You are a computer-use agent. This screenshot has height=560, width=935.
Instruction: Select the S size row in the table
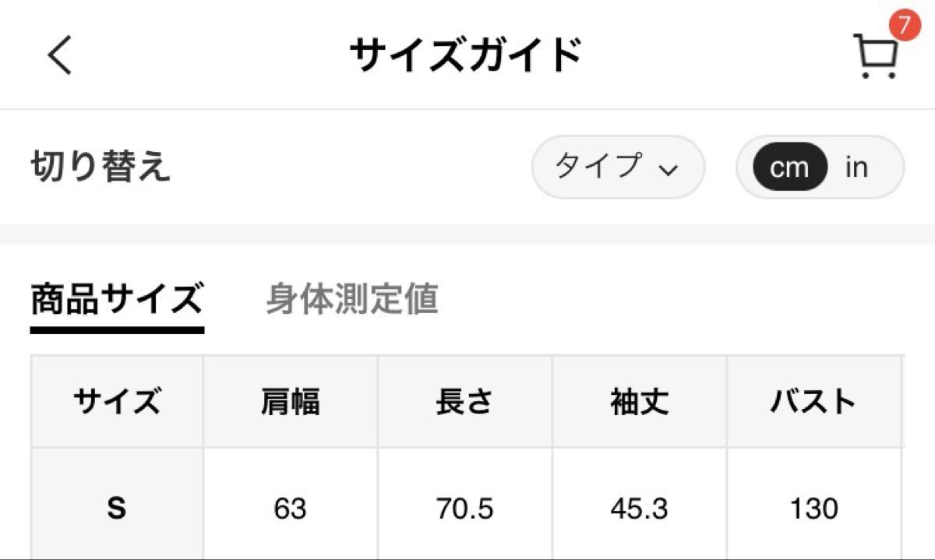tap(115, 509)
